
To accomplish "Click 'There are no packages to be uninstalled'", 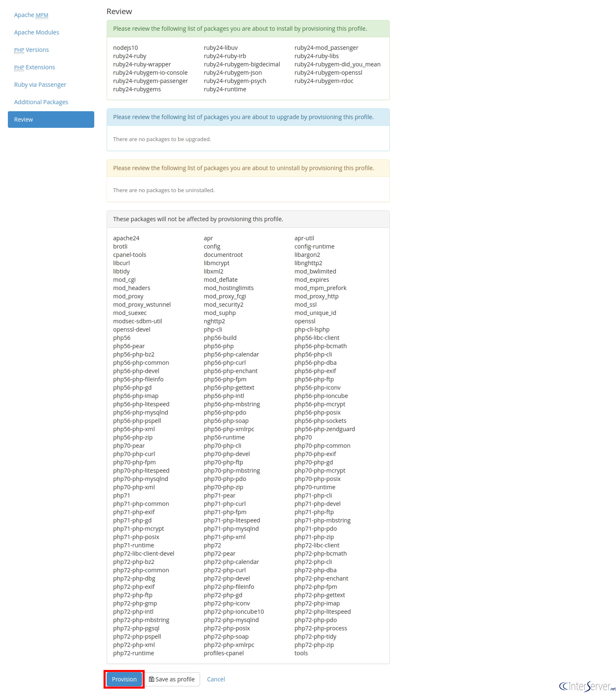I will click(164, 190).
